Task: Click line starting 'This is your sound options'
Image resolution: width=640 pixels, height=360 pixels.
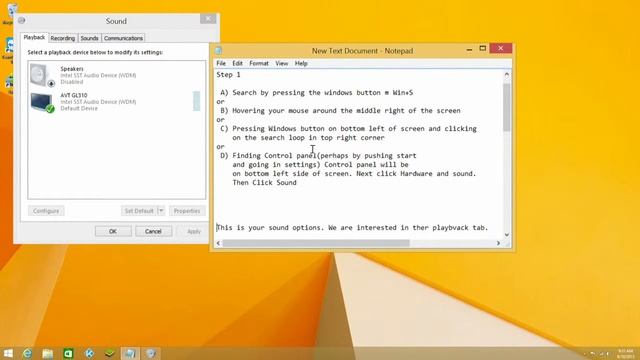Action: pyautogui.click(x=352, y=228)
